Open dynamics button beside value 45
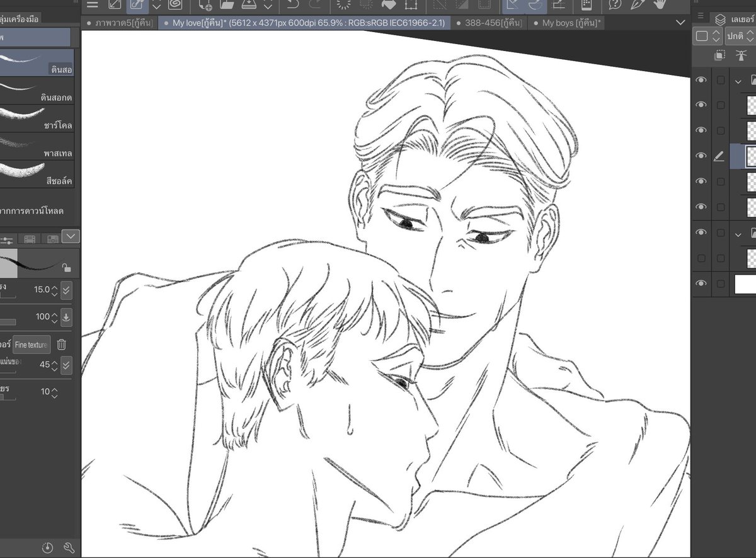756x558 pixels. 66,365
